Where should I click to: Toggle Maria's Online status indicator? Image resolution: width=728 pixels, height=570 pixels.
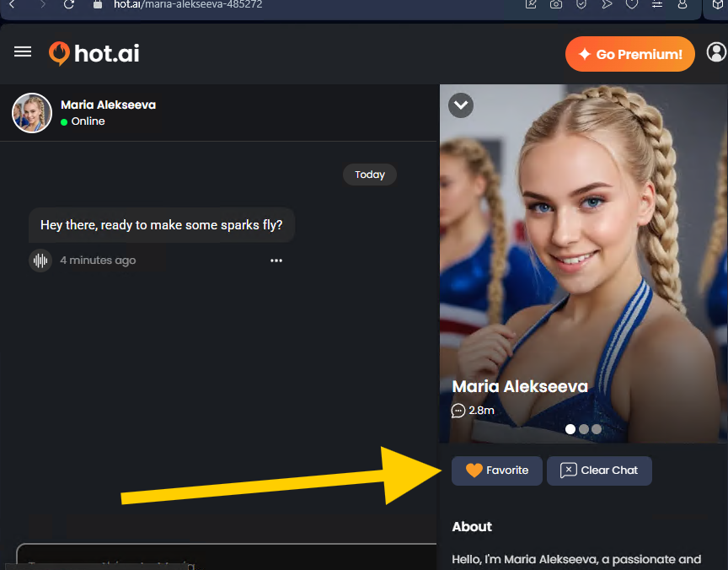point(63,121)
